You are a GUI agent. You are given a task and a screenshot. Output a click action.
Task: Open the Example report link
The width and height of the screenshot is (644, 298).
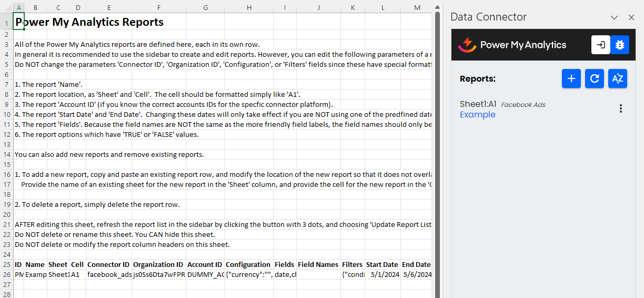click(x=478, y=115)
